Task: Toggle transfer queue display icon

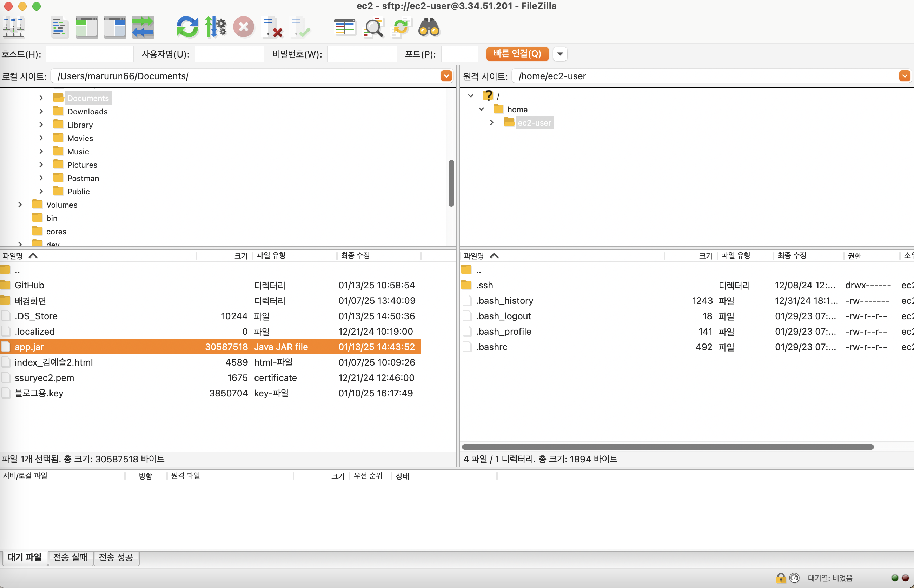Action: click(x=143, y=27)
